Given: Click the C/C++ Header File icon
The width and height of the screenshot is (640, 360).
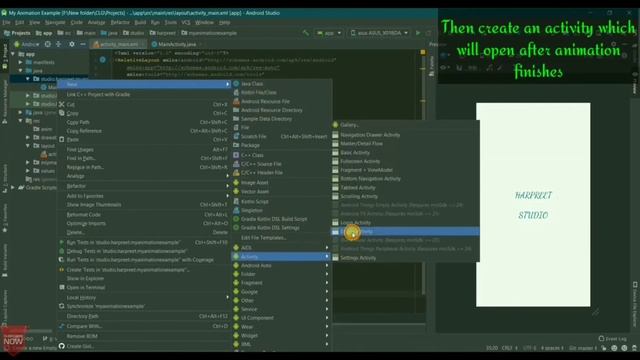Looking at the screenshot, I should click(x=236, y=173).
